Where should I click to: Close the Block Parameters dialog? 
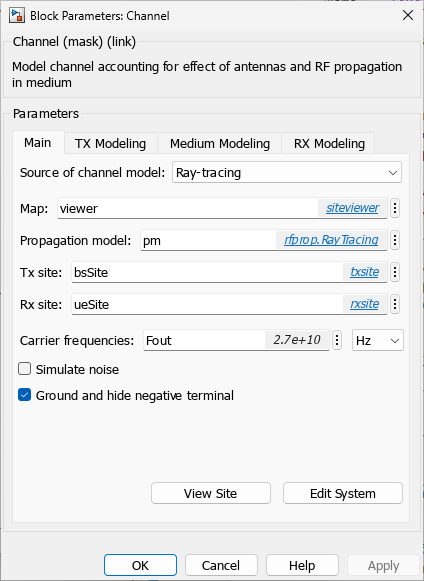(408, 16)
